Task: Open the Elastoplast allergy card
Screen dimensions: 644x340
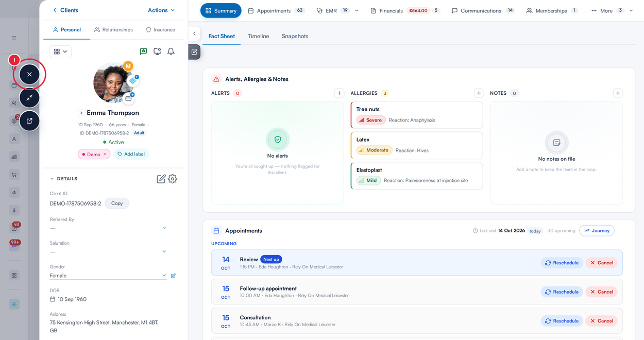Action: click(x=417, y=176)
